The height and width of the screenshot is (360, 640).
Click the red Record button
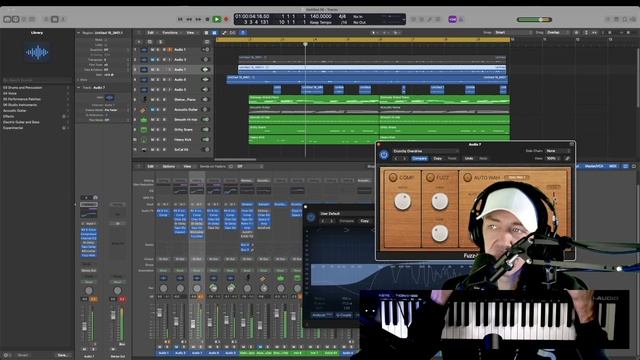pos(226,19)
